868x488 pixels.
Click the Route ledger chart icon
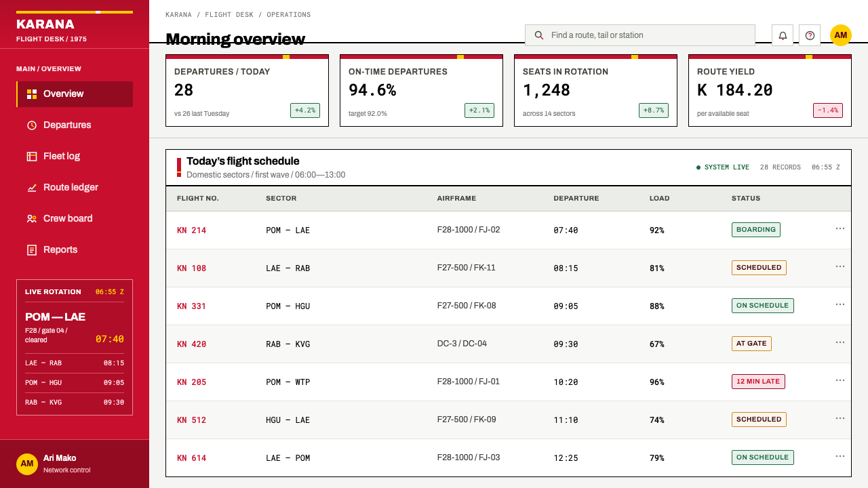tap(32, 188)
